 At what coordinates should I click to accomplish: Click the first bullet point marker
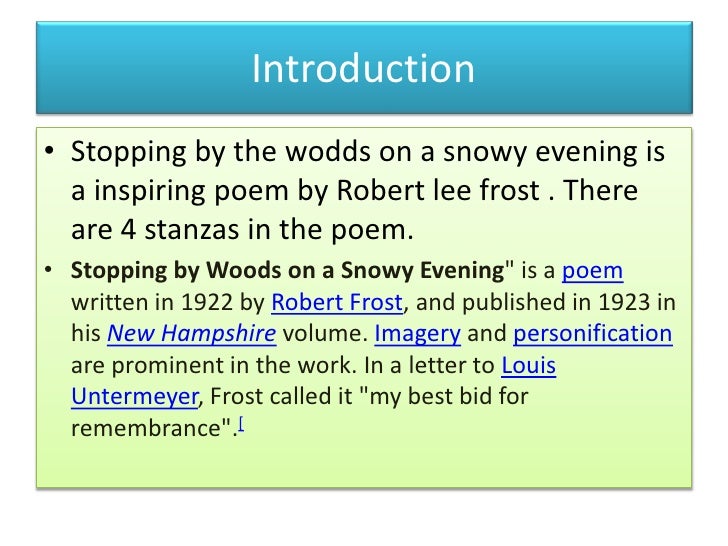click(x=50, y=150)
